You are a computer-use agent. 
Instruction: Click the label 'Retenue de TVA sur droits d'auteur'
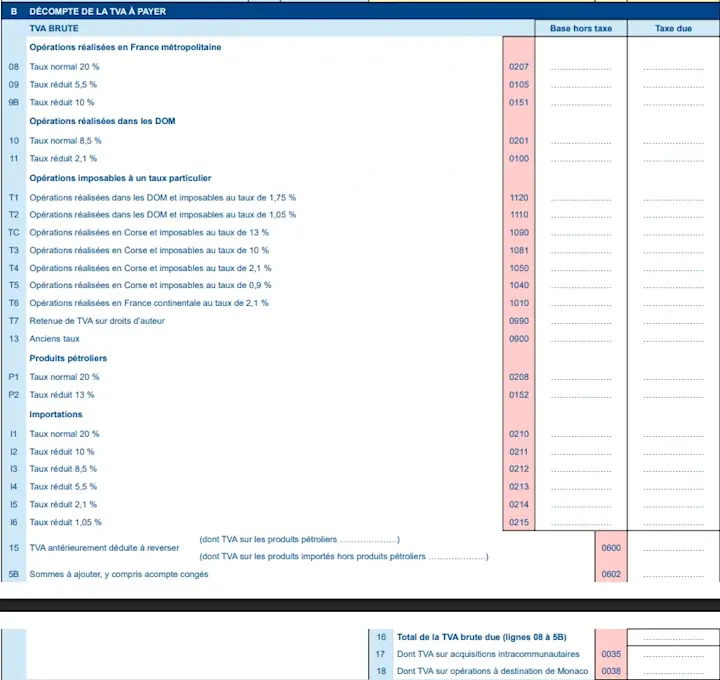[97, 321]
